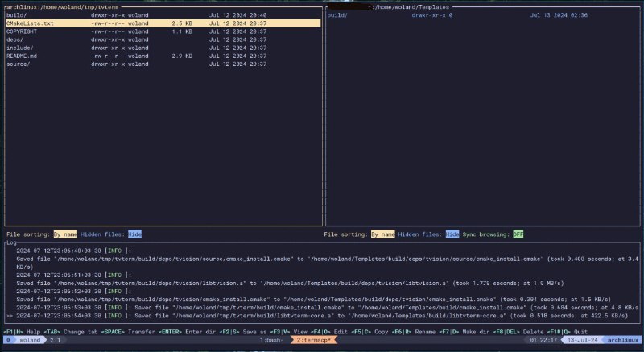The height and width of the screenshot is (352, 644).
Task: Click the F6|R Rename shortcut
Action: (414, 332)
